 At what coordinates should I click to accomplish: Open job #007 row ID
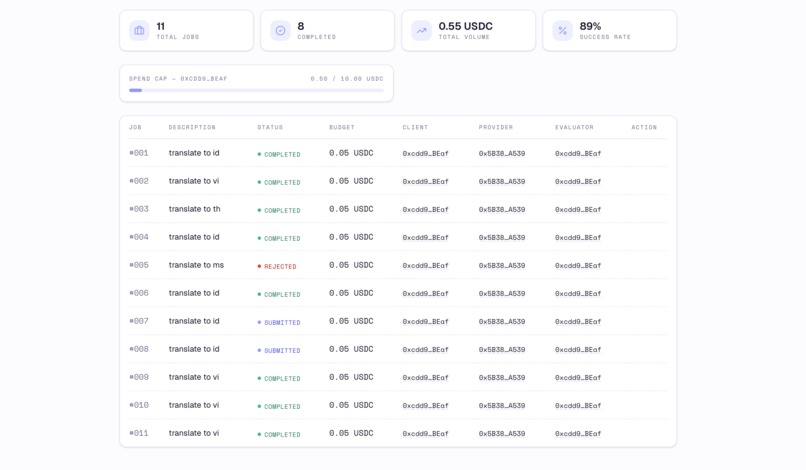point(139,321)
